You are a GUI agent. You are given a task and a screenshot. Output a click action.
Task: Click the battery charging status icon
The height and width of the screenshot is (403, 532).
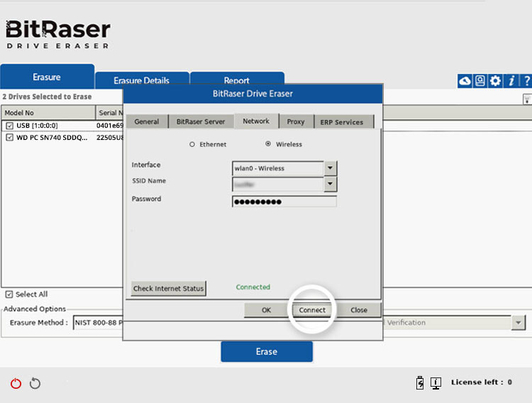pos(420,382)
